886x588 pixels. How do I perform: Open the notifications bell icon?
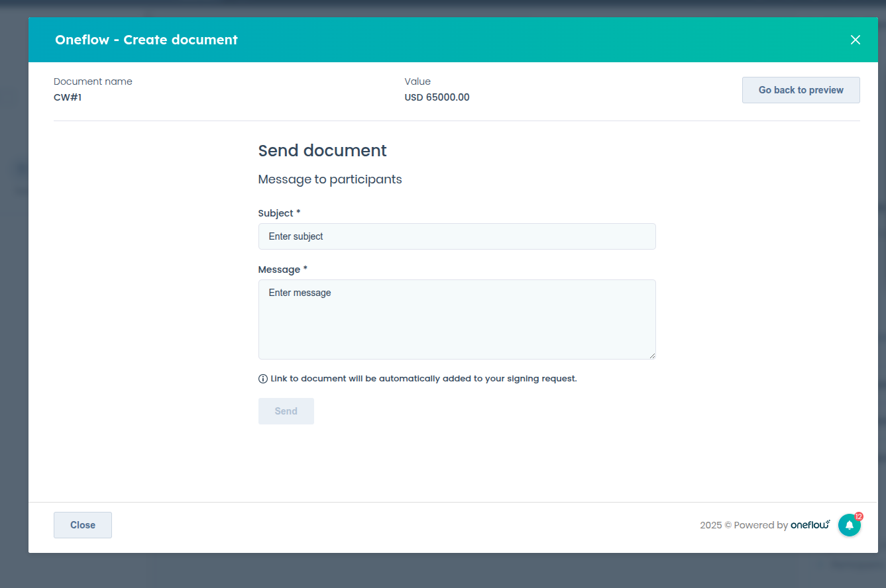pos(850,525)
